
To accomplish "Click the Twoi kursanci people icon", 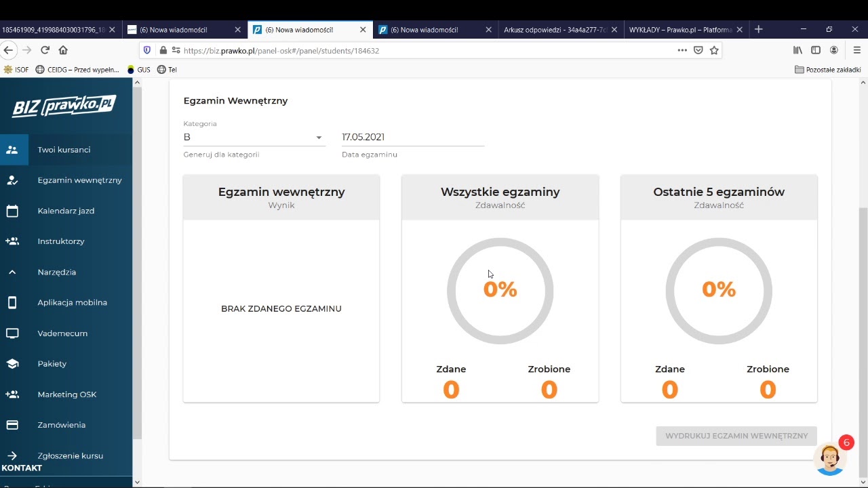I will point(12,150).
